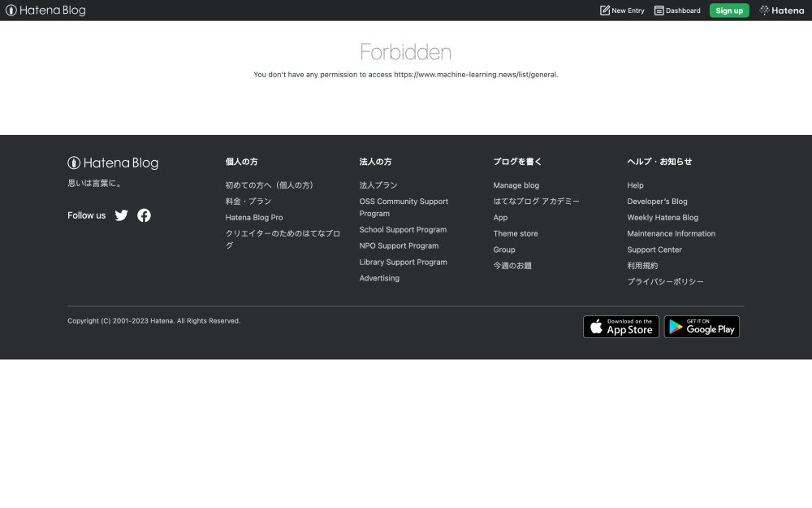This screenshot has width=812, height=508.
Task: Open New Entry from the header
Action: [622, 11]
